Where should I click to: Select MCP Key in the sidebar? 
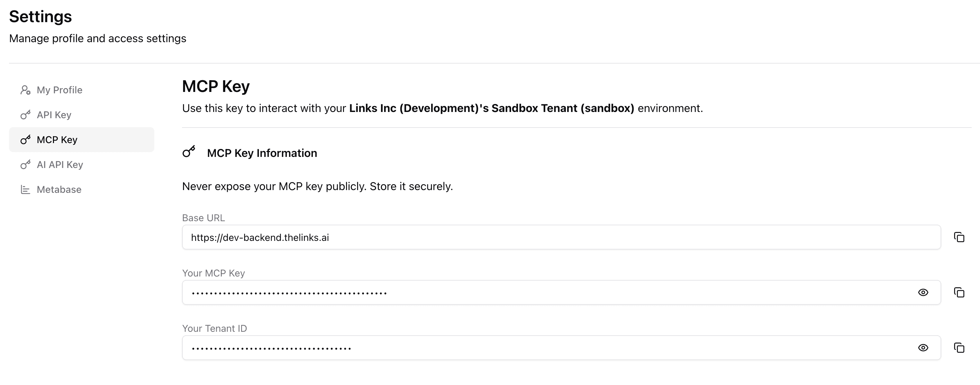[57, 140]
